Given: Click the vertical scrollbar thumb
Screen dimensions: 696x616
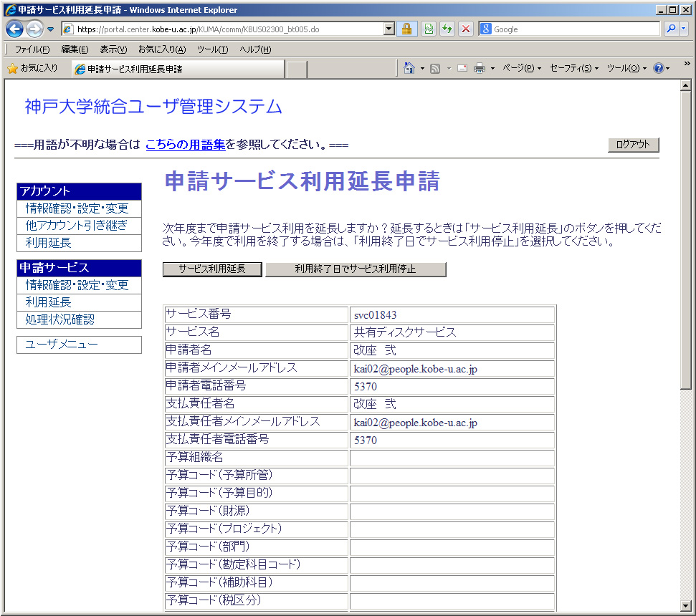Looking at the screenshot, I should 686,240.
